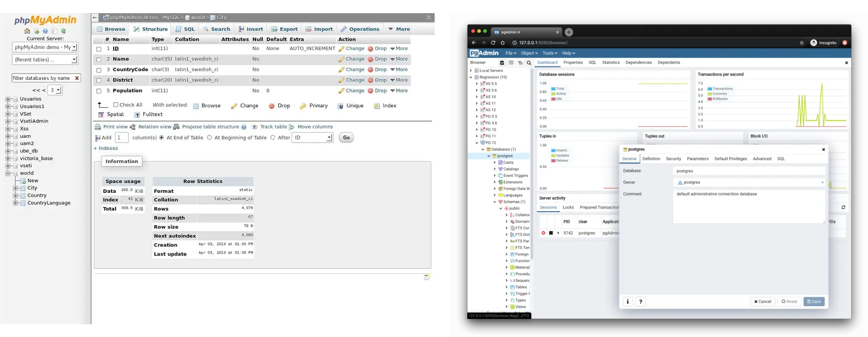Check the checkbox for CountryCode column
The height and width of the screenshot is (337, 868).
99,70
